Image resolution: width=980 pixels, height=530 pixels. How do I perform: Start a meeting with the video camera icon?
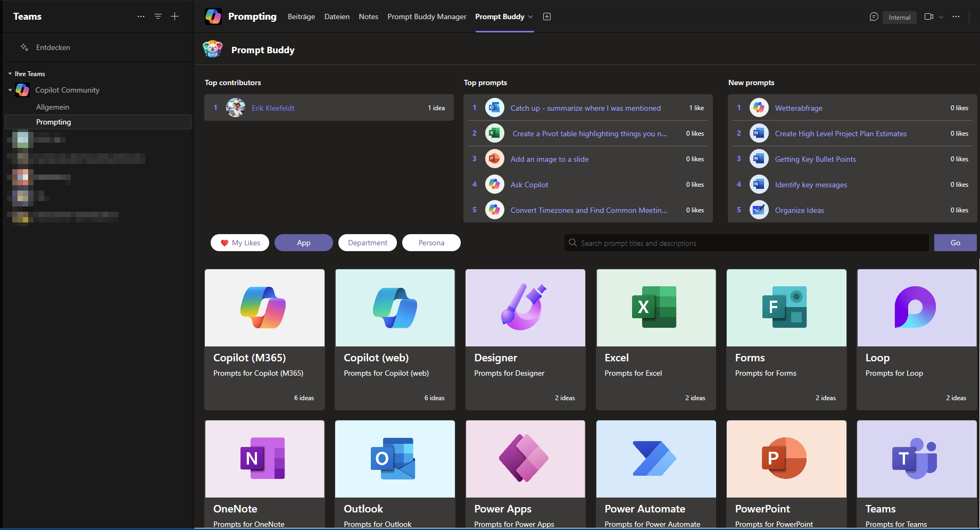click(929, 16)
